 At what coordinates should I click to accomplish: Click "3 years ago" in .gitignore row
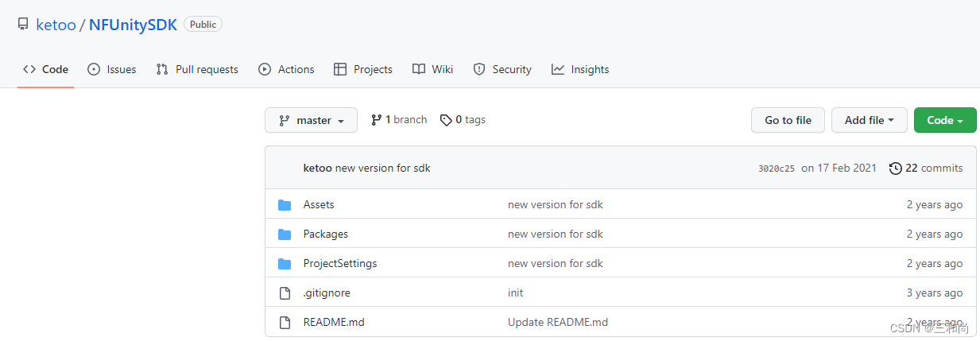(x=935, y=293)
